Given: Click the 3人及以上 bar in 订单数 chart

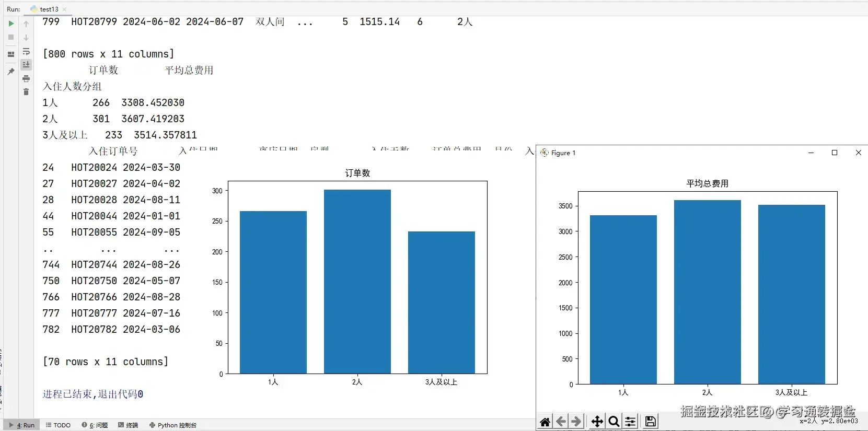Looking at the screenshot, I should coord(442,302).
